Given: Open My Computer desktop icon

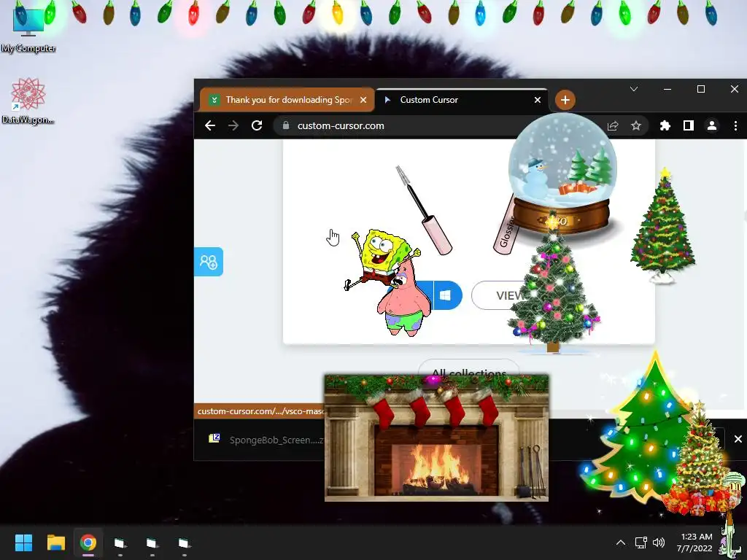Looking at the screenshot, I should [28, 29].
